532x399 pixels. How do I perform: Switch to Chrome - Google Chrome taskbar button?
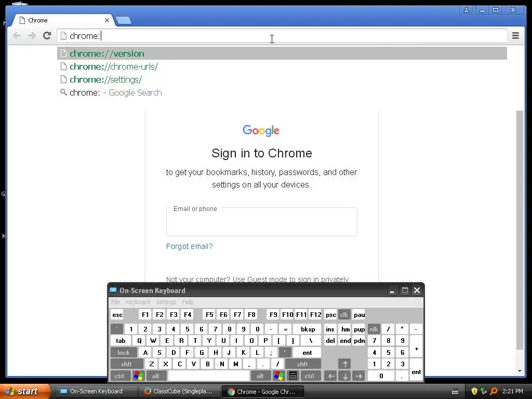tap(263, 391)
